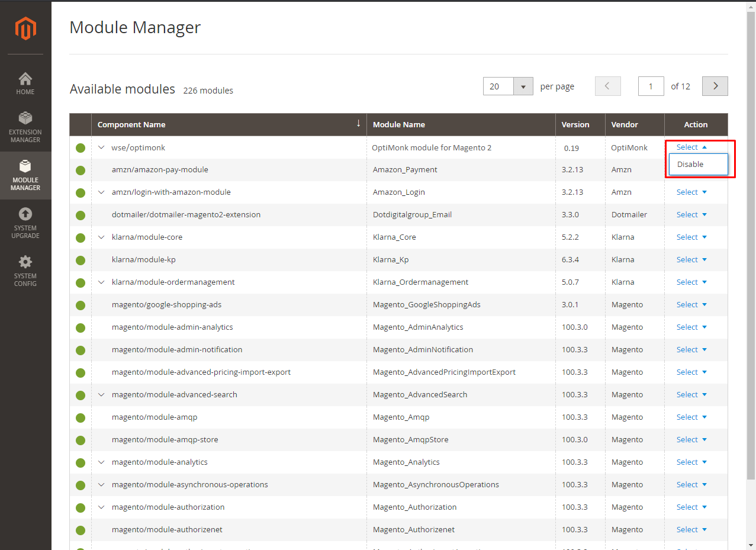Open Select action for magento/module-amqp-store

point(691,439)
